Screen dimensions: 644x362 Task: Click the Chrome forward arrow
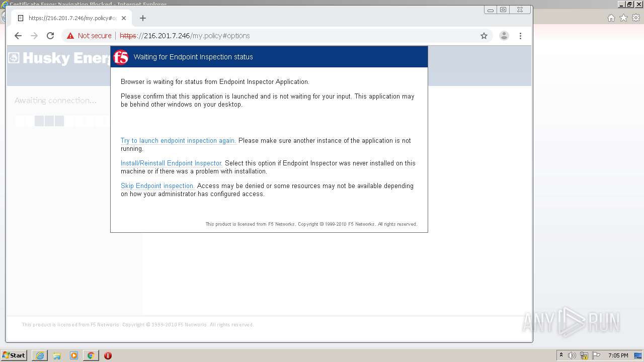pyautogui.click(x=34, y=36)
